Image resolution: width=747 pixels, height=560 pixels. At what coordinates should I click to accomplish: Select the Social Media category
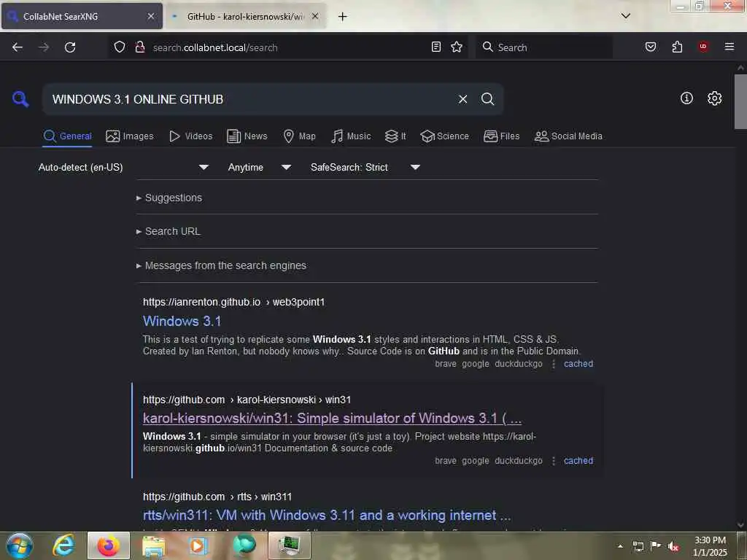pyautogui.click(x=568, y=136)
